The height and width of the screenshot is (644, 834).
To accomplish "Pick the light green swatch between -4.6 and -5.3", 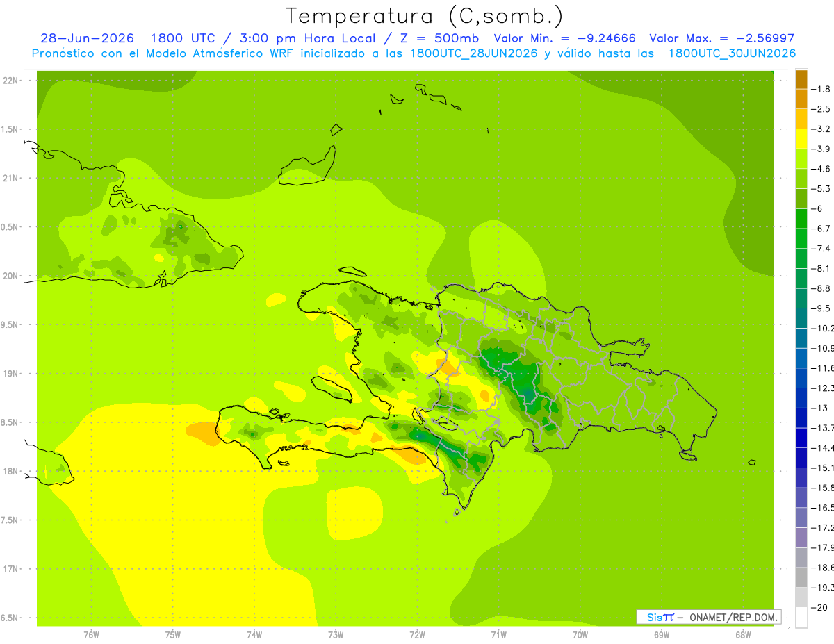I will pos(801,179).
